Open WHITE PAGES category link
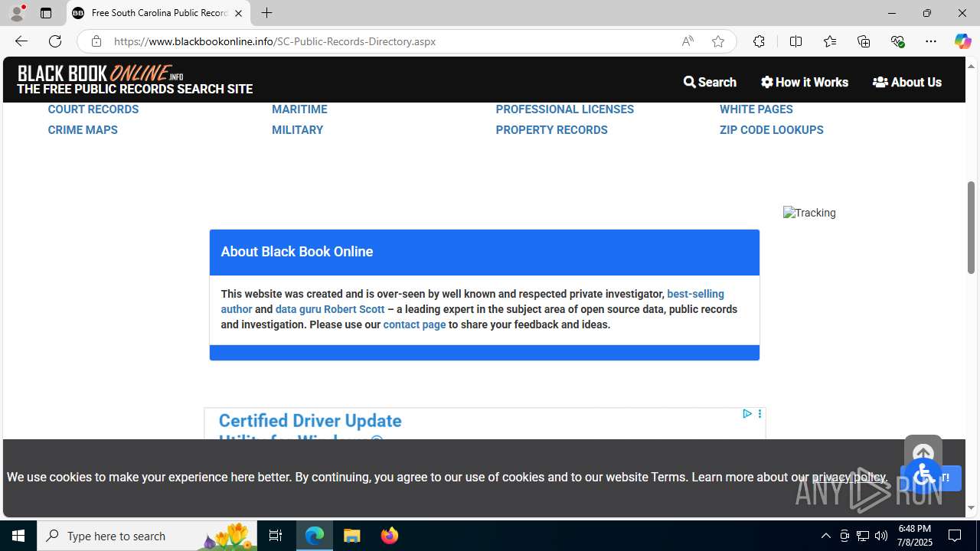The height and width of the screenshot is (551, 980). [756, 109]
